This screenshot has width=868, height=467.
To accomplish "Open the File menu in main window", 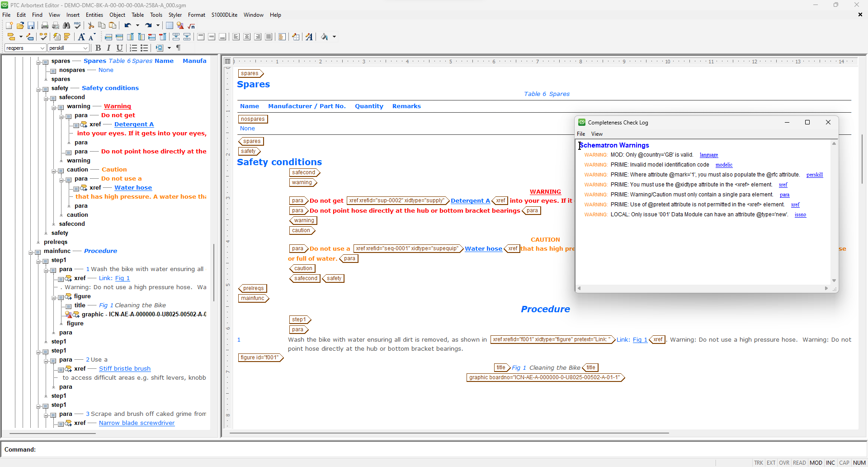I will click(6, 15).
